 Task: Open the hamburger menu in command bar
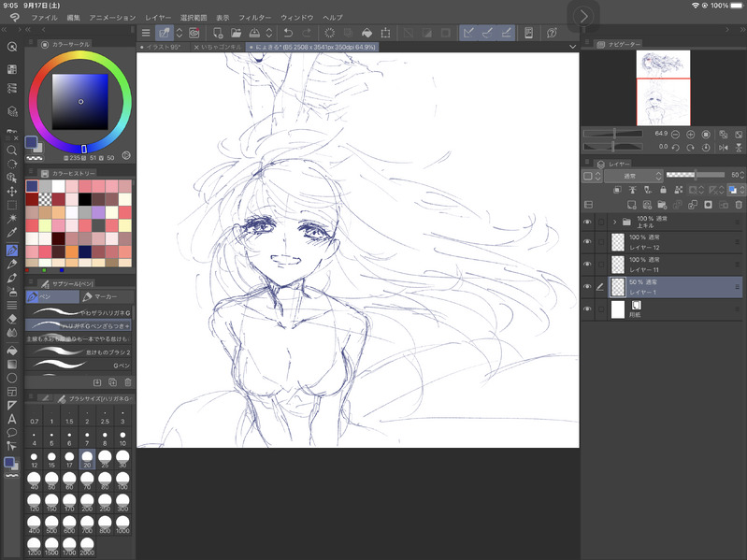pyautogui.click(x=146, y=33)
